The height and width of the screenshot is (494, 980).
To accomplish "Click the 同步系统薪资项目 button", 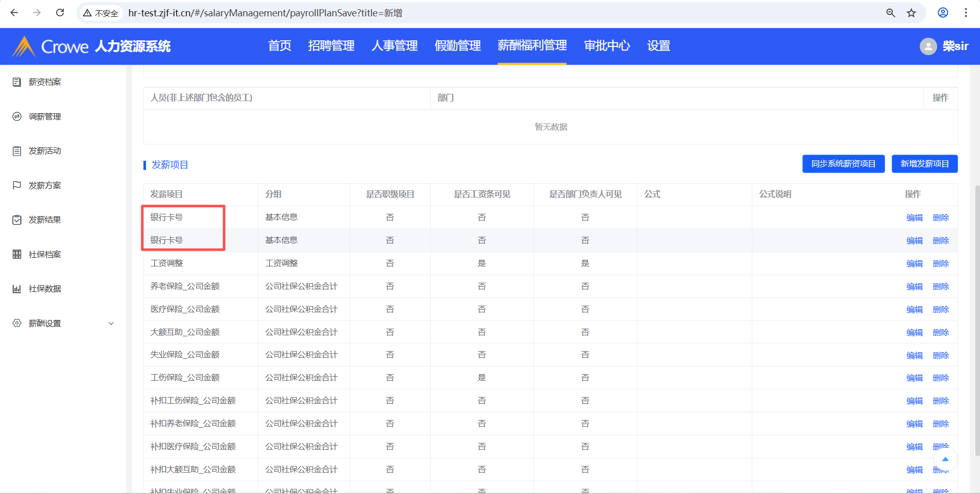I will tap(843, 164).
